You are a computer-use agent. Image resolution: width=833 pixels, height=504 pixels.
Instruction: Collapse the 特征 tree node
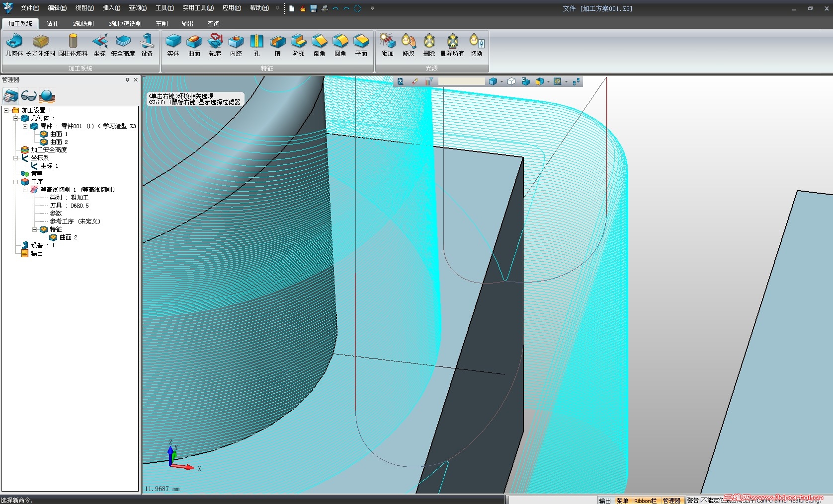pyautogui.click(x=35, y=229)
